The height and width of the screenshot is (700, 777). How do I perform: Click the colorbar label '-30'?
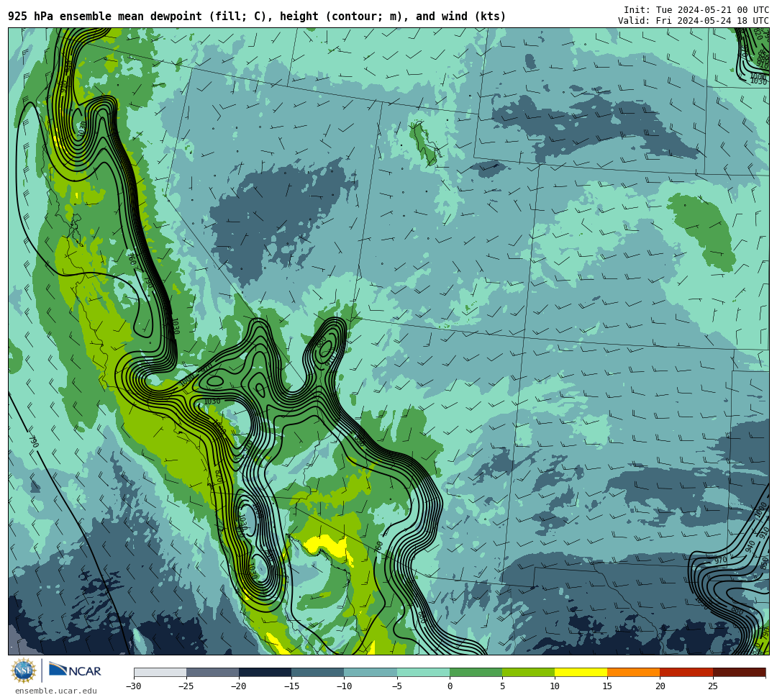pyautogui.click(x=134, y=686)
